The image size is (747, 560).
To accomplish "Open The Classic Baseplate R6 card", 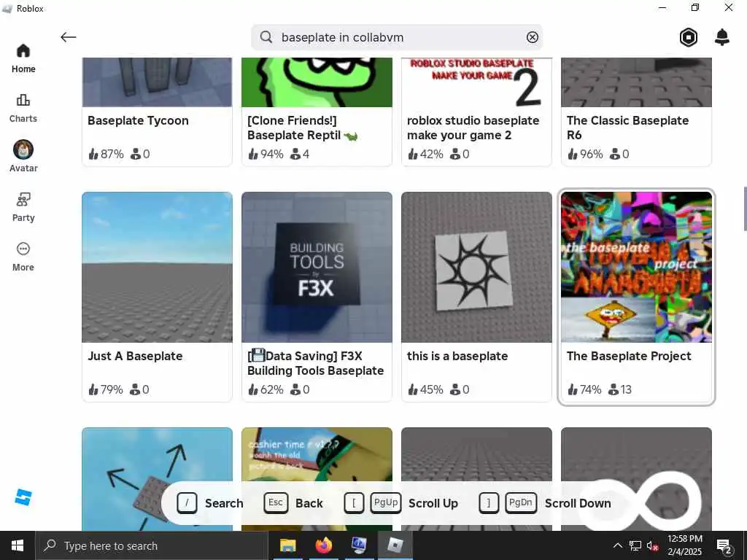I will click(636, 112).
